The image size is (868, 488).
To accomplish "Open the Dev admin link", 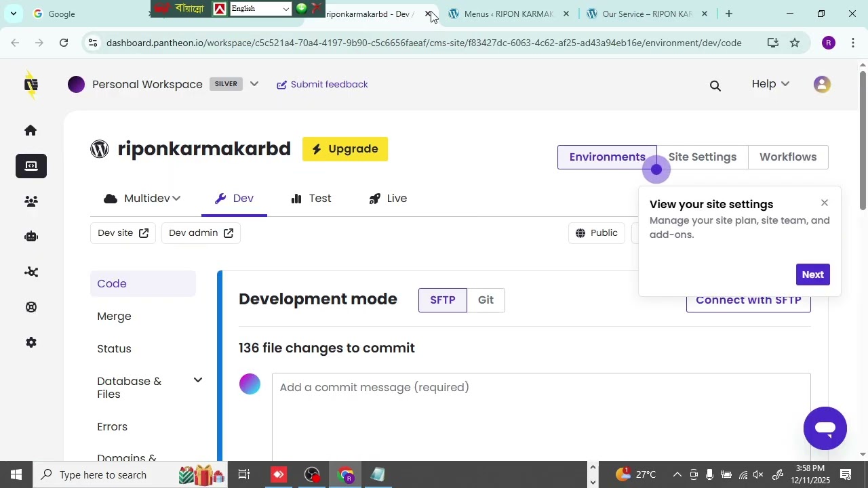I will pos(201,233).
